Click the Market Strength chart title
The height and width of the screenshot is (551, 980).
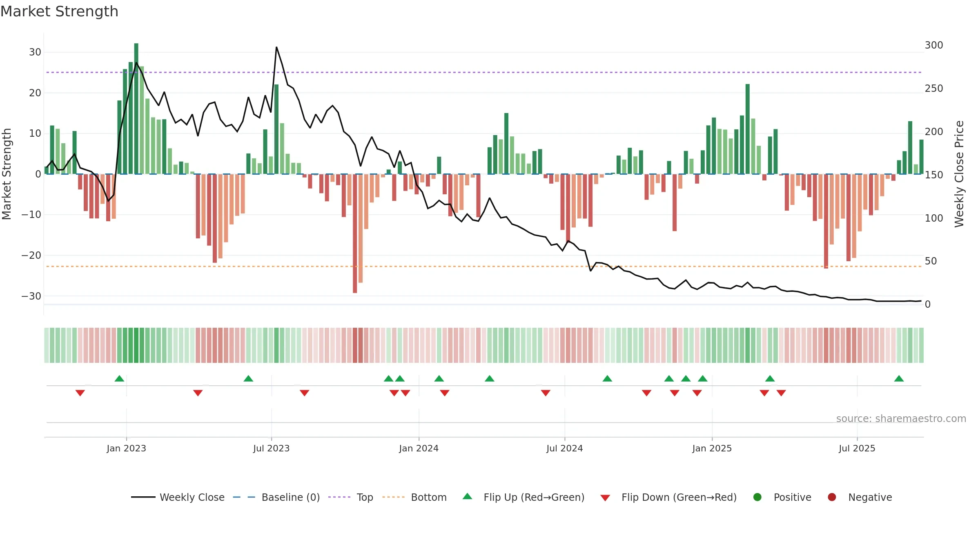[59, 11]
